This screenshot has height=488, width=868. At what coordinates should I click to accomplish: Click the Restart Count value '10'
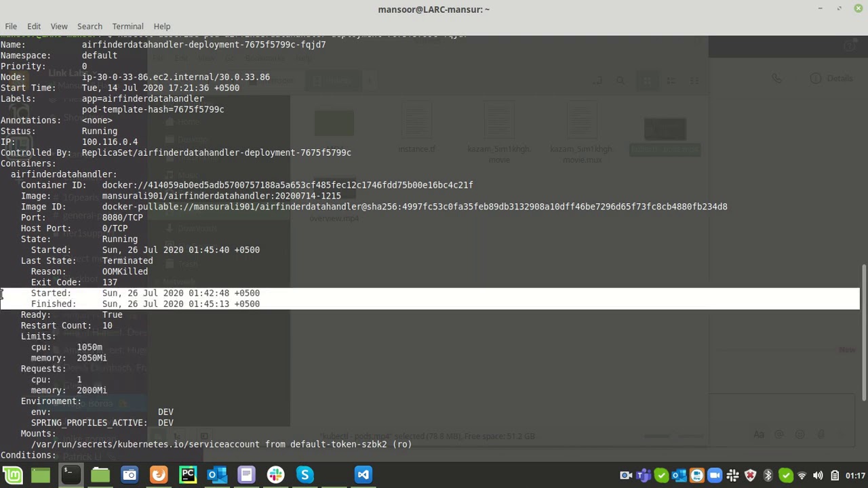pos(107,326)
